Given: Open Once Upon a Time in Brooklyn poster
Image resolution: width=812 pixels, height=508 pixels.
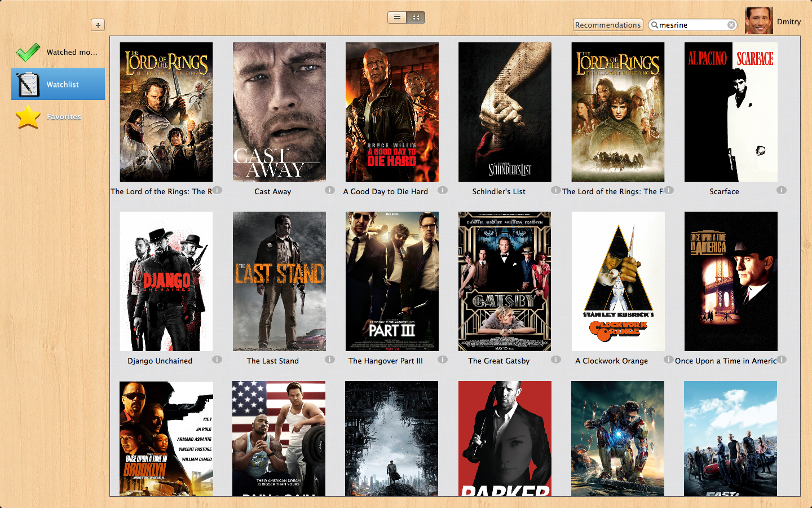Looking at the screenshot, I should coord(166,439).
